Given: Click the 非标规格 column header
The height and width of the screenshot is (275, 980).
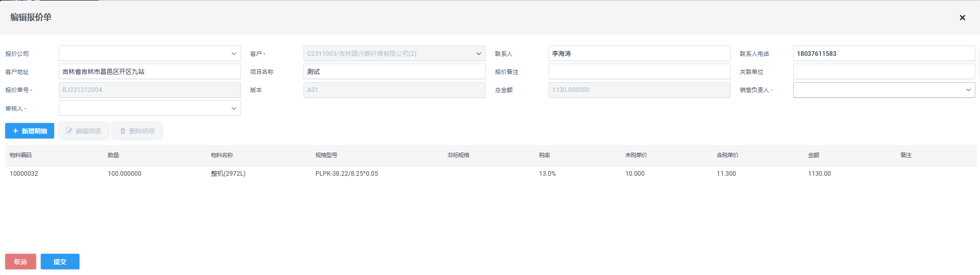Looking at the screenshot, I should pyautogui.click(x=459, y=155).
